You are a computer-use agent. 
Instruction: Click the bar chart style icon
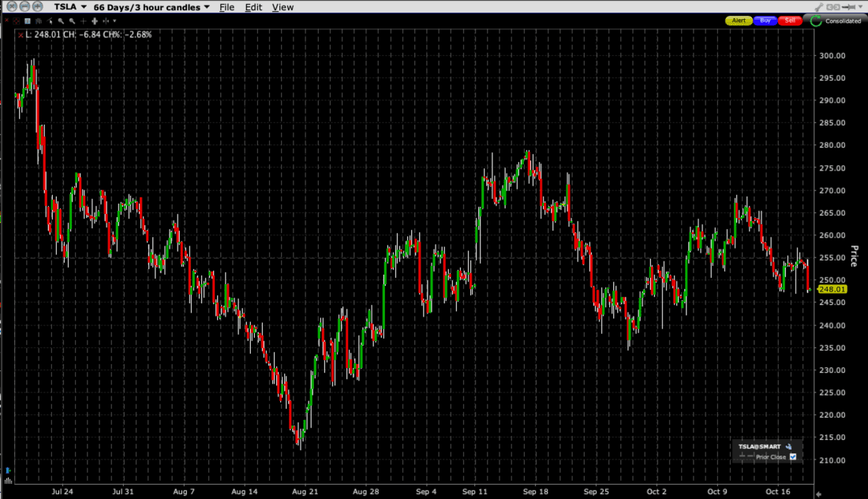click(x=39, y=21)
